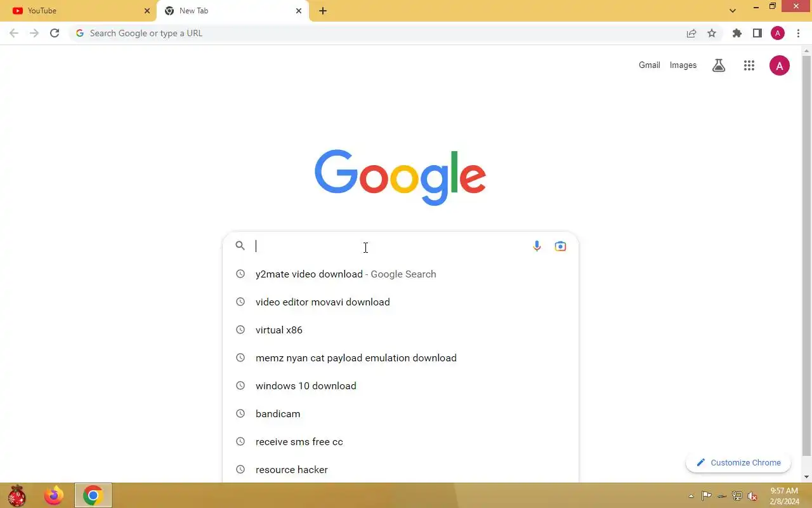Click clock icon beside virtual x86
The image size is (812, 508).
pos(240,330)
